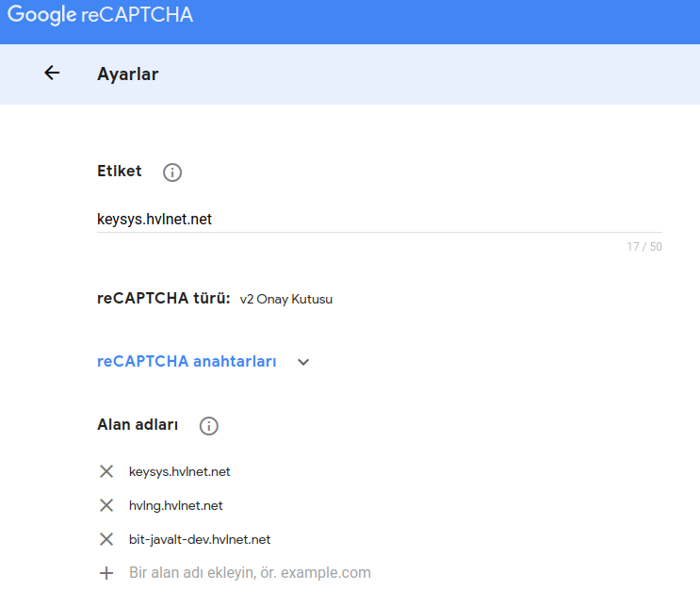Open the info icon beside Alan adları
700x607 pixels.
[208, 426]
